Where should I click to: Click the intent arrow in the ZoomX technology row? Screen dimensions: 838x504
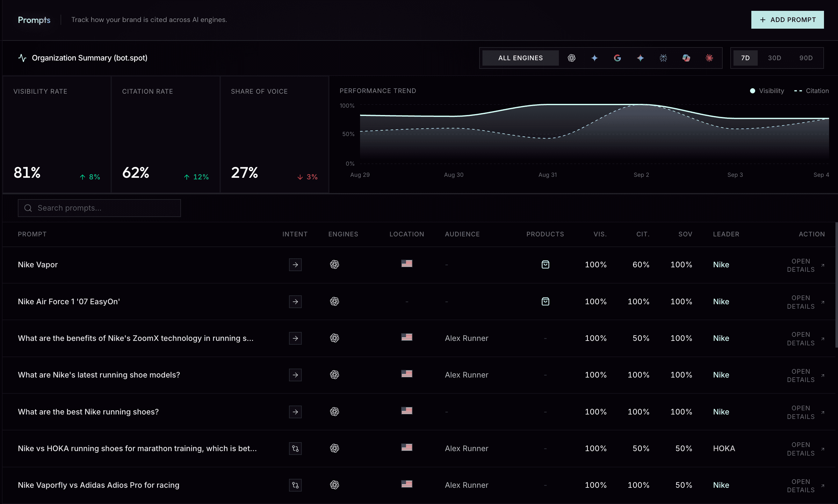[295, 338]
